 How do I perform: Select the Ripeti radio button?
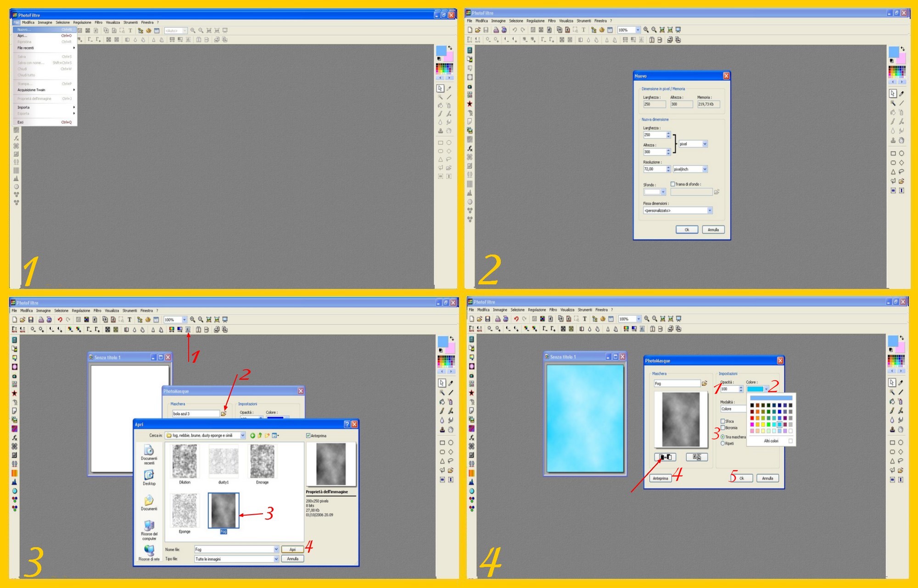(723, 444)
